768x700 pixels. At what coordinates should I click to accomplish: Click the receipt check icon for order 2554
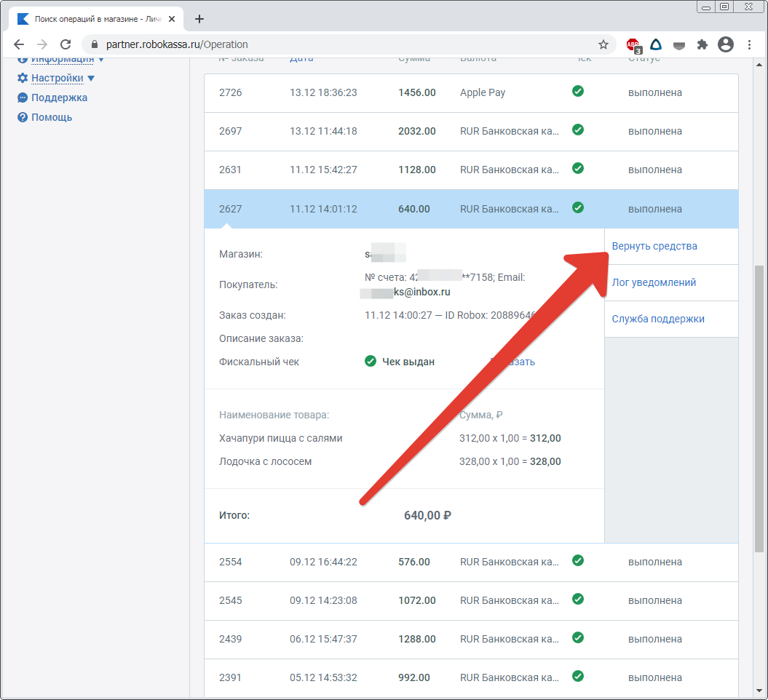coord(578,561)
